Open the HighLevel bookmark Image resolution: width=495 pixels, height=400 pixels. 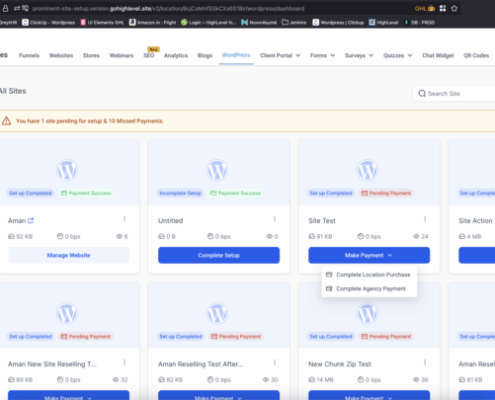pyautogui.click(x=384, y=22)
